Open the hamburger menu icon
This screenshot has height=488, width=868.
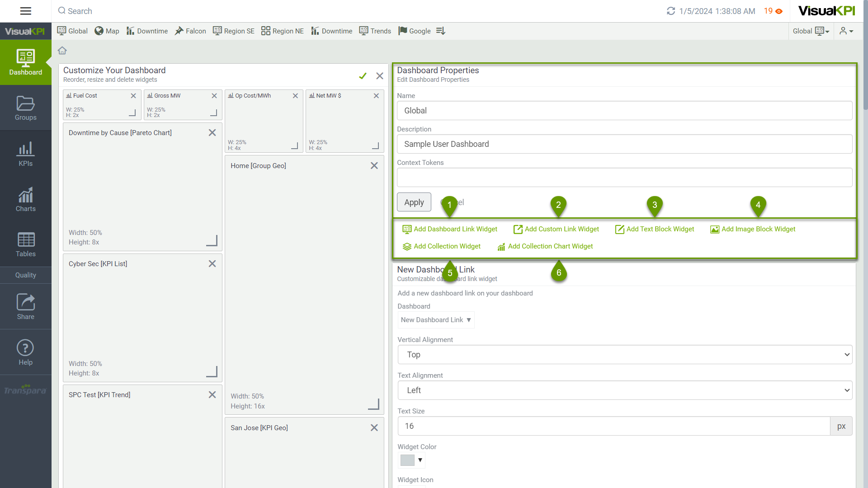pos(26,11)
